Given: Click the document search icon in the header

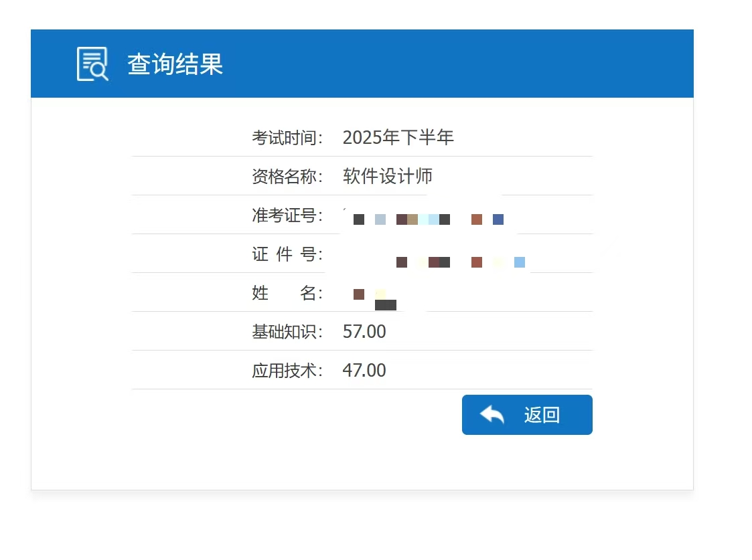Looking at the screenshot, I should click(93, 62).
